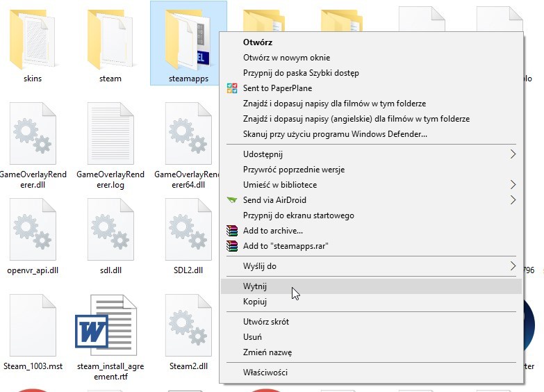Open the skins folder icon
Screen dimensions: 544x392
pos(32,39)
